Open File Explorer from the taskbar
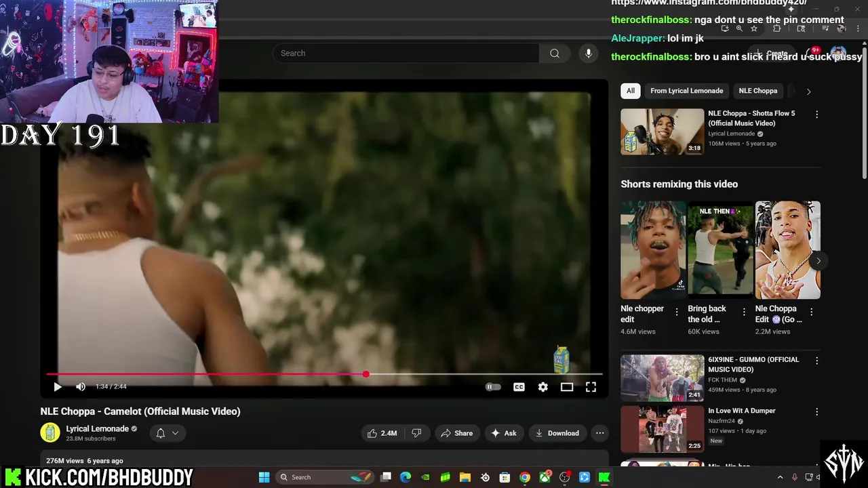 coord(465,477)
